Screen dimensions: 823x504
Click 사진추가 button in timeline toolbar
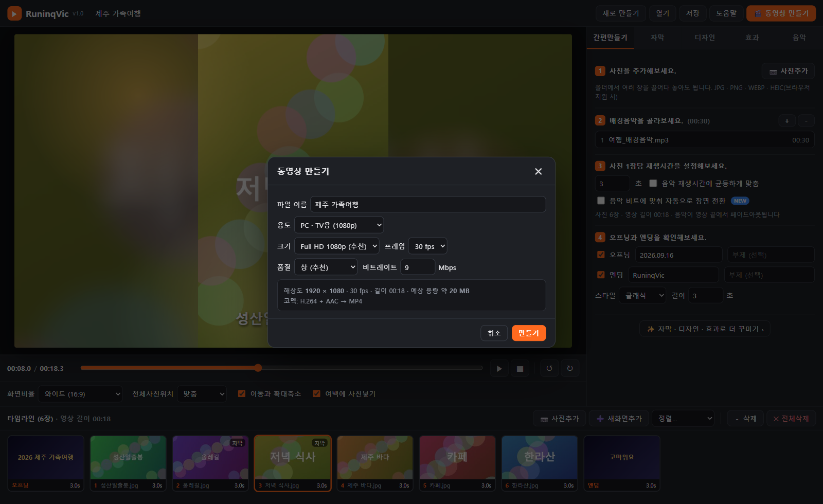(x=560, y=419)
